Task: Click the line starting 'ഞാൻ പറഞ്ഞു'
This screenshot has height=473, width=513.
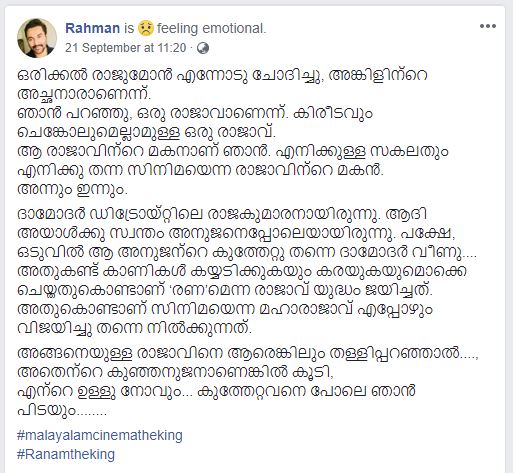Action: click(195, 114)
